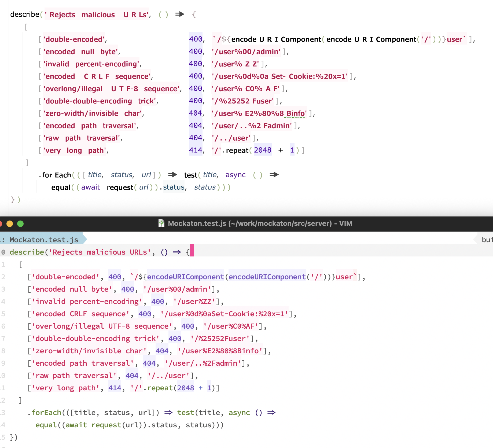This screenshot has width=493, height=448.
Task: Click the green zoom button of VIM window
Action: 20,223
